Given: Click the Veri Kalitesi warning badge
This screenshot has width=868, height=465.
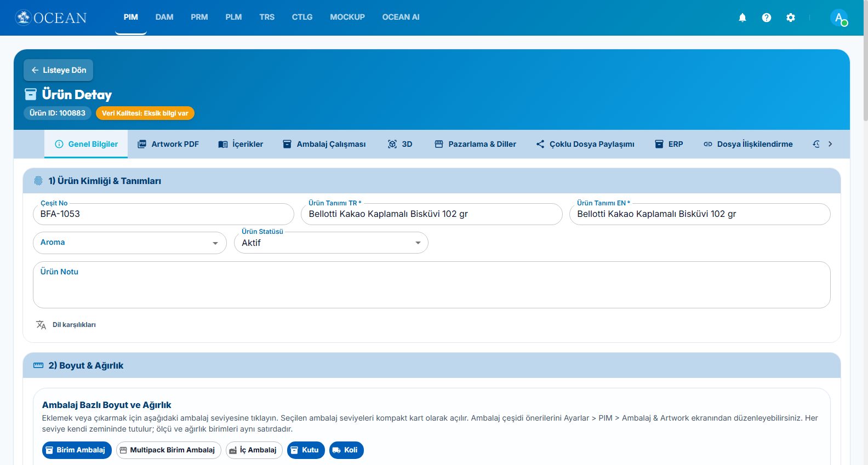Looking at the screenshot, I should [145, 113].
